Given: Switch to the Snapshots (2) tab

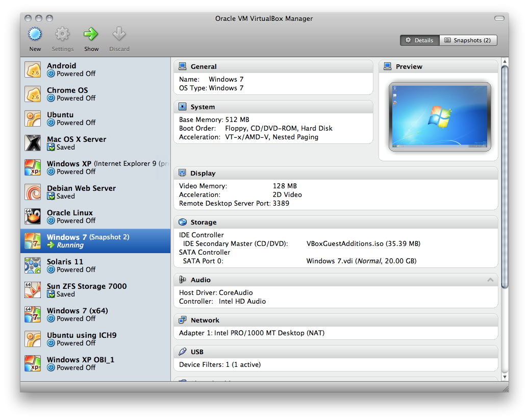Looking at the screenshot, I should (468, 40).
